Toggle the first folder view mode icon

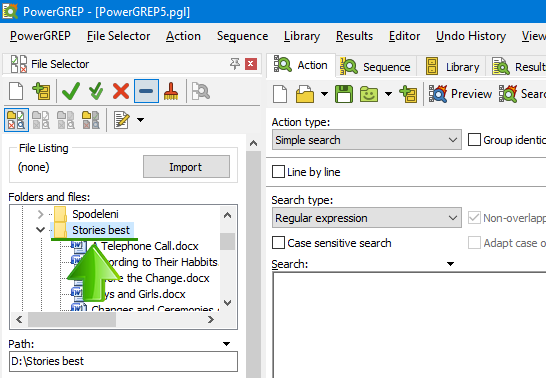[16, 120]
